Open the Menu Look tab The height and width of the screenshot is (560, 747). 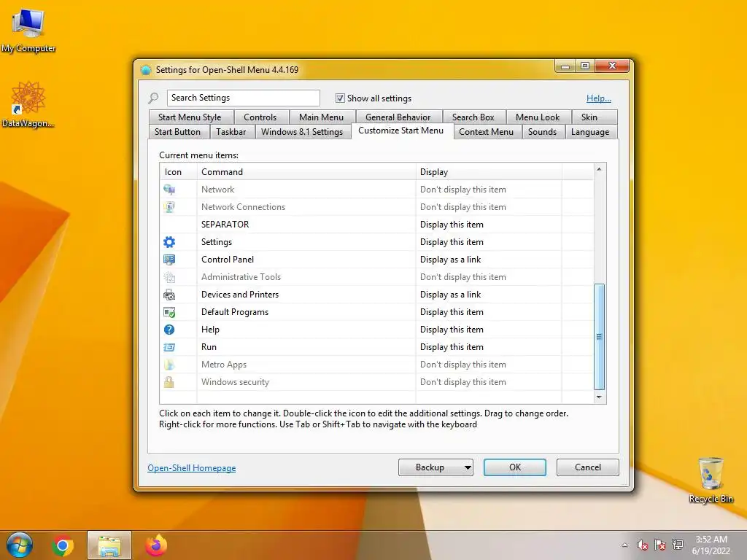(538, 117)
